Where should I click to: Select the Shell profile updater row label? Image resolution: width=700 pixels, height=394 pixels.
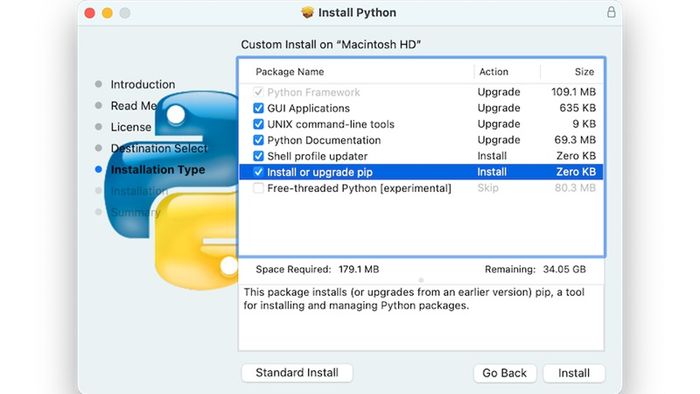[x=317, y=156]
